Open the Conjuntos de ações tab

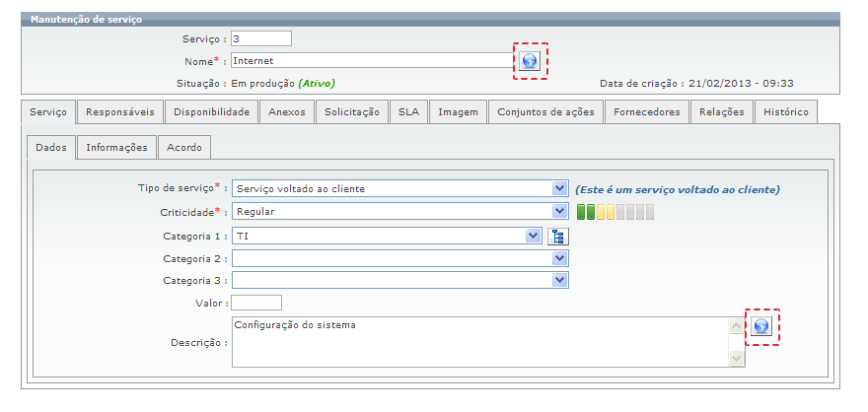click(545, 112)
